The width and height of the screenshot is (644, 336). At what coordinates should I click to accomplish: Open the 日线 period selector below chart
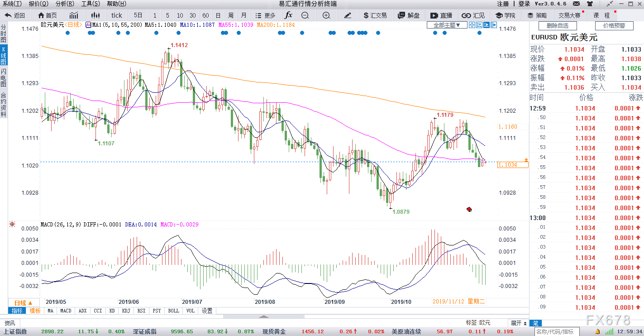tap(23, 302)
